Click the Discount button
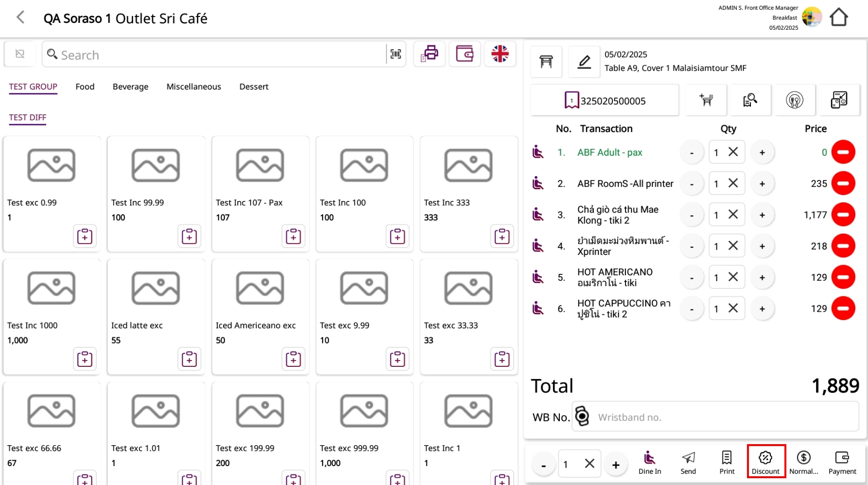Screen dimensions: 868x485 765,462
